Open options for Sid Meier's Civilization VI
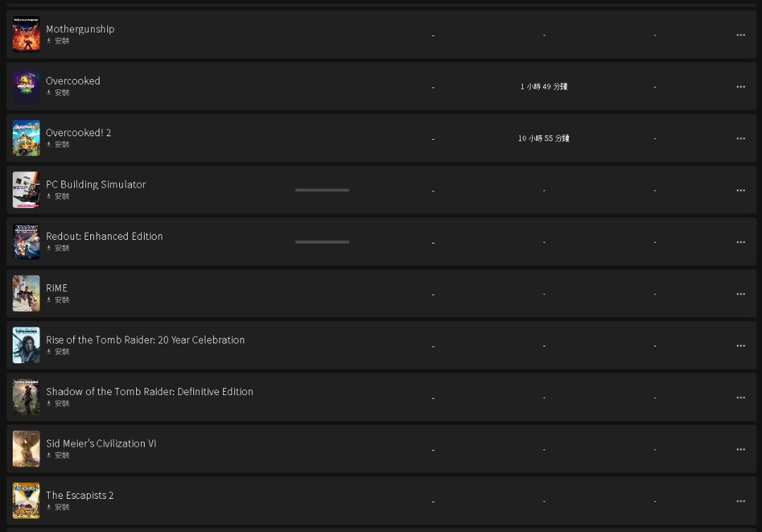This screenshot has height=532, width=762. pyautogui.click(x=740, y=449)
